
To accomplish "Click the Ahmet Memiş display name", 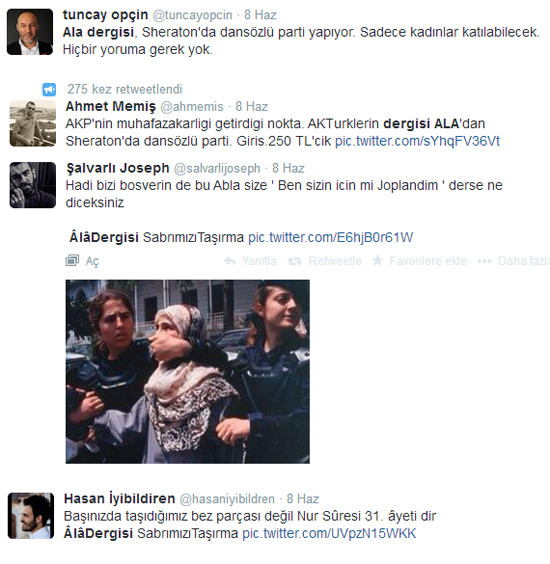I will point(110,106).
